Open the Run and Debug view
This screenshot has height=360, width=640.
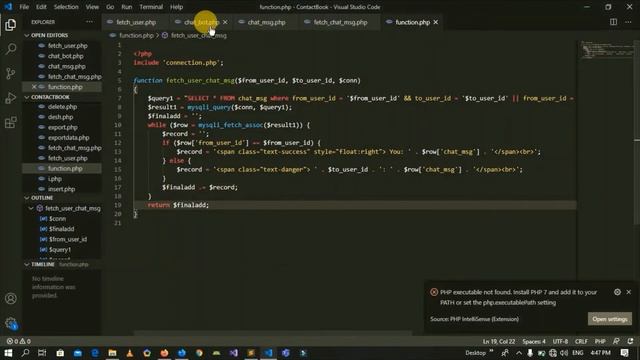(11, 98)
